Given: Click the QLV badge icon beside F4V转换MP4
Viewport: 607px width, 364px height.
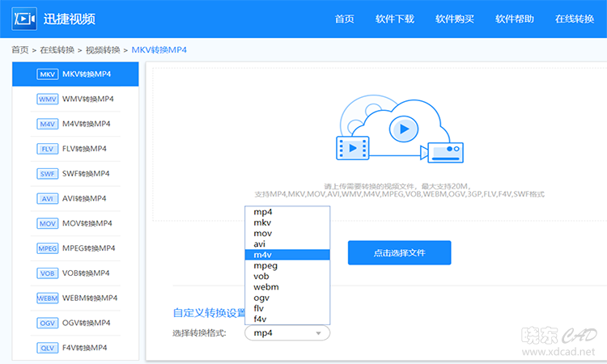Looking at the screenshot, I should pos(47,348).
